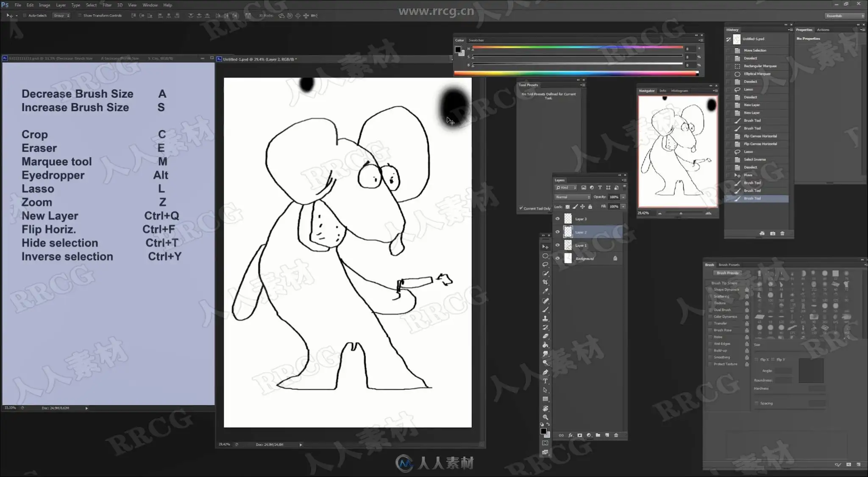Pick the Eraser tool
This screenshot has width=868, height=477.
click(x=545, y=336)
